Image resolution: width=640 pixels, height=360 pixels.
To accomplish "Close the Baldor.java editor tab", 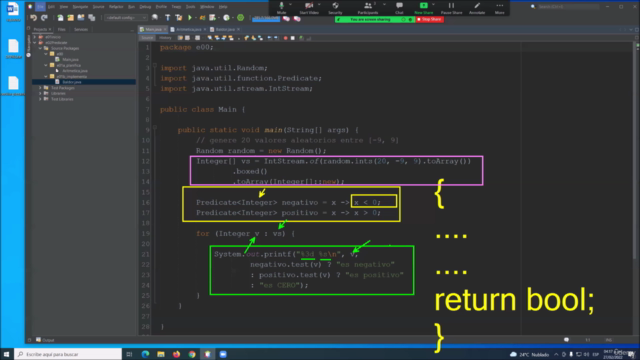I will point(238,29).
